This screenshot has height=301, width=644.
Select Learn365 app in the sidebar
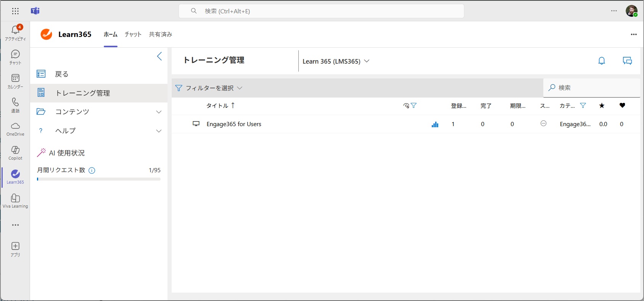click(15, 177)
